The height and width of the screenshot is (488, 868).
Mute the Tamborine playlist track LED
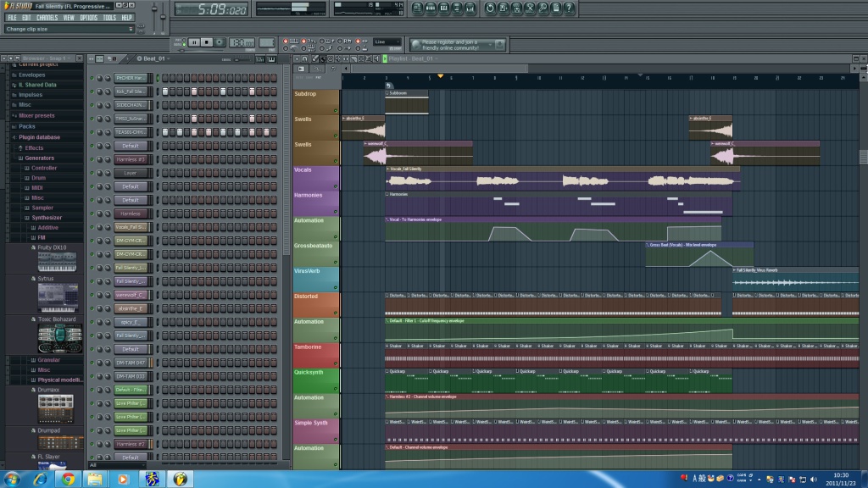click(x=336, y=363)
